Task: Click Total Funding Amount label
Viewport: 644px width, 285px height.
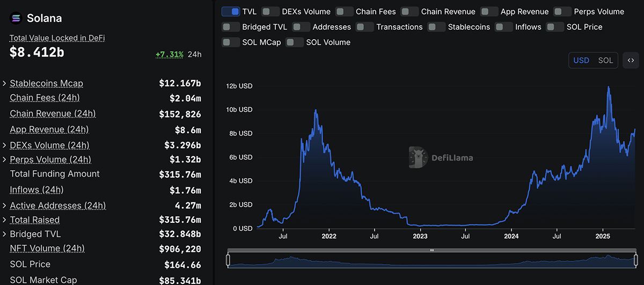Action: (55, 174)
